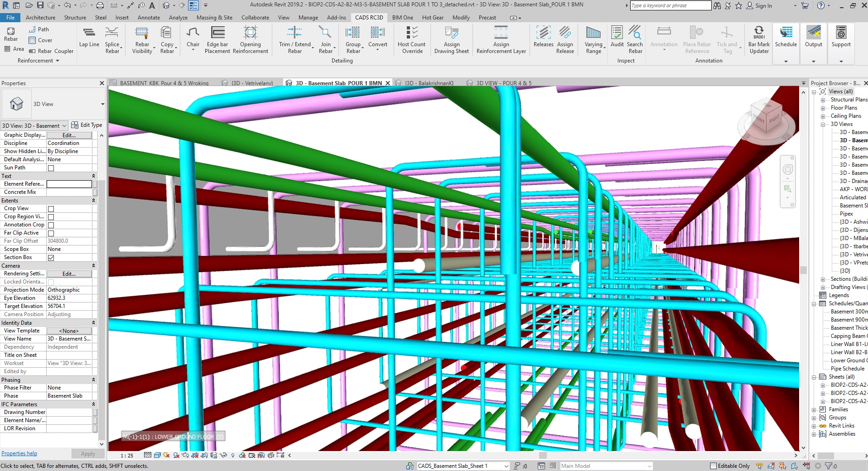
Task: Toggle the Editable Only checkbox
Action: point(713,466)
